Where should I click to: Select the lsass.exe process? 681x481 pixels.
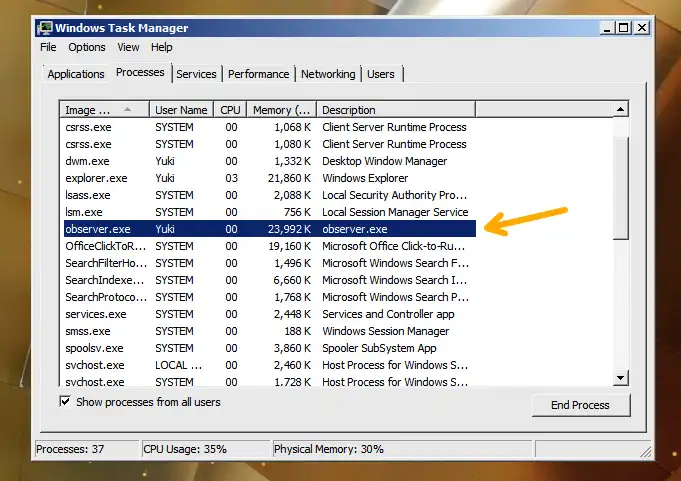pos(270,195)
